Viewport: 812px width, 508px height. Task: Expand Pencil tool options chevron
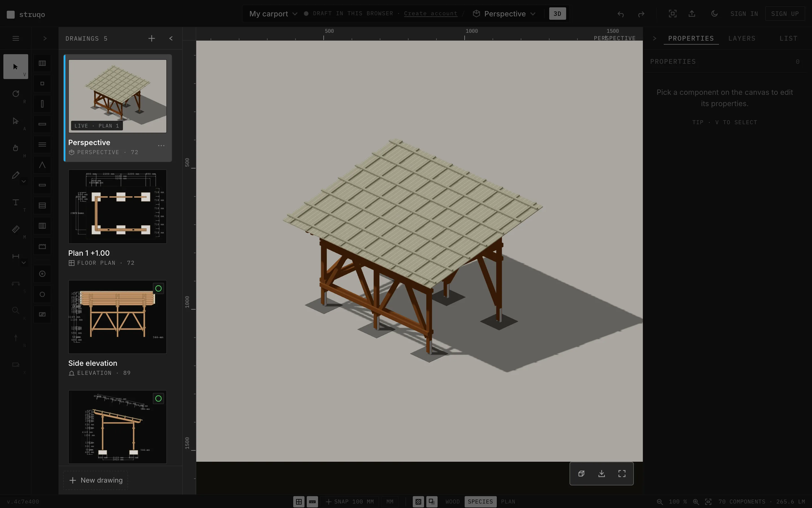pos(23,181)
